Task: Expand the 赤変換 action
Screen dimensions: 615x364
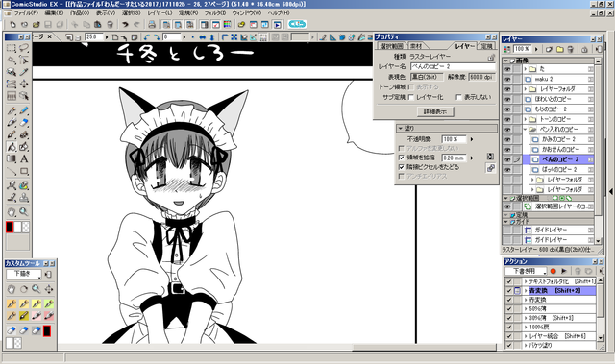Action: tap(526, 300)
